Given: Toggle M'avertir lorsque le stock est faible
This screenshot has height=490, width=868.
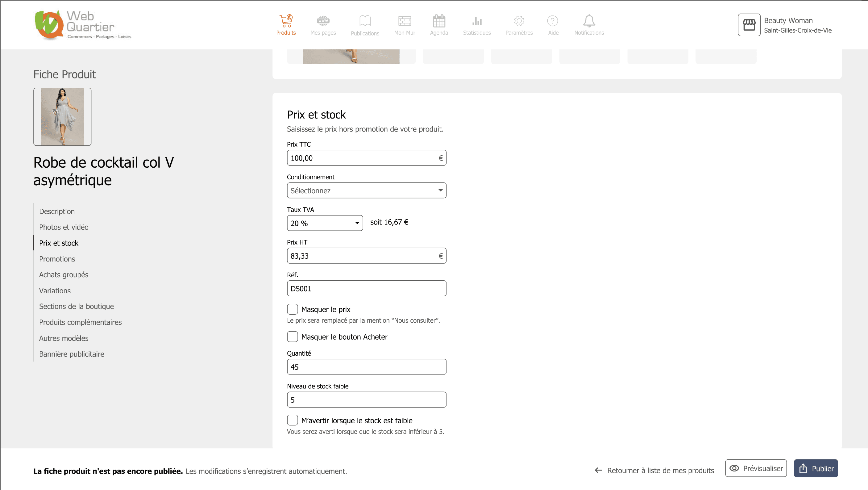Looking at the screenshot, I should coord(292,420).
